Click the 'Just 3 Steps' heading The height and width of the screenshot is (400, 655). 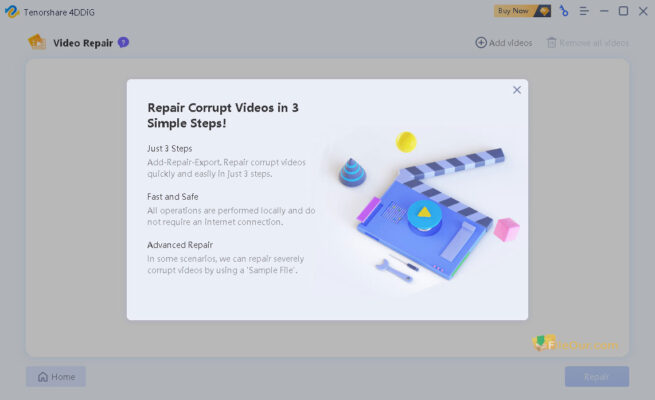click(170, 148)
